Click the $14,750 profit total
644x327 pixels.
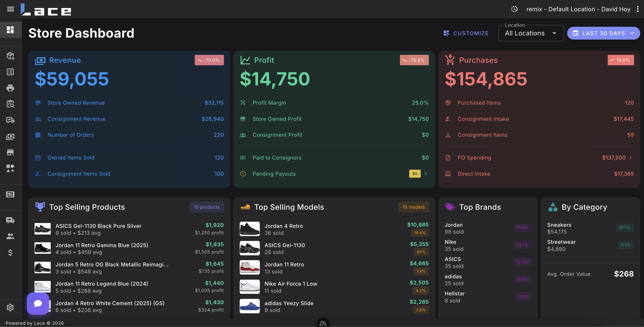(x=275, y=79)
